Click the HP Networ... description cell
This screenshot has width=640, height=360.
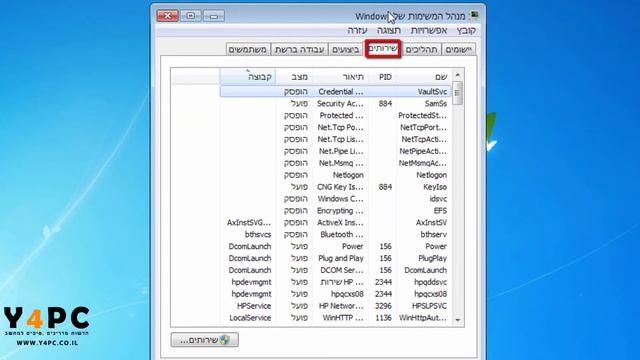click(341, 306)
